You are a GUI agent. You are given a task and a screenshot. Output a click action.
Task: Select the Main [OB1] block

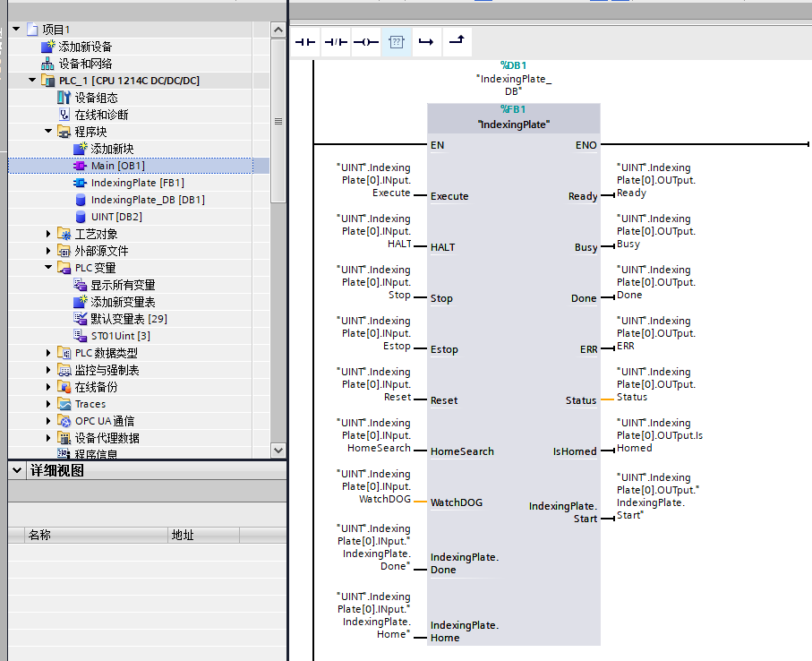pyautogui.click(x=117, y=165)
